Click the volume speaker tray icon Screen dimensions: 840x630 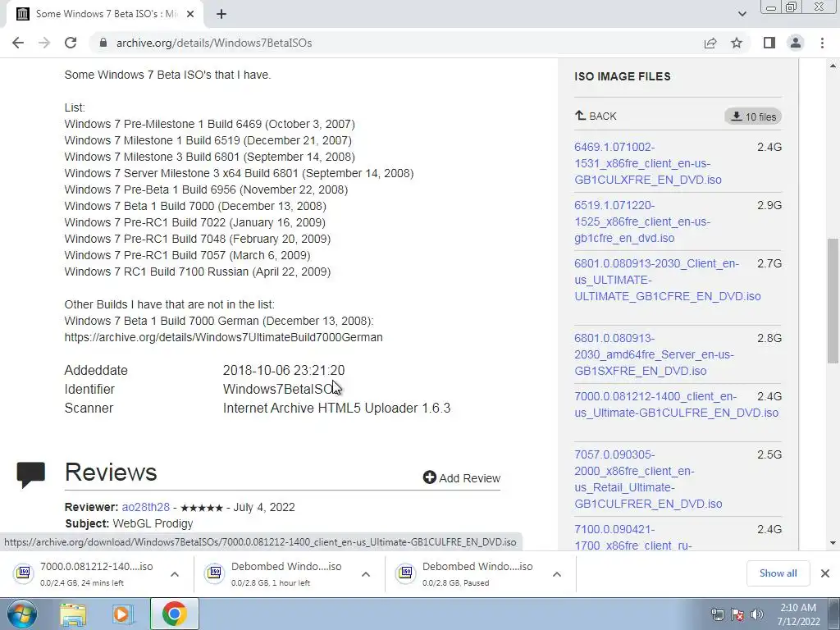[x=757, y=614]
